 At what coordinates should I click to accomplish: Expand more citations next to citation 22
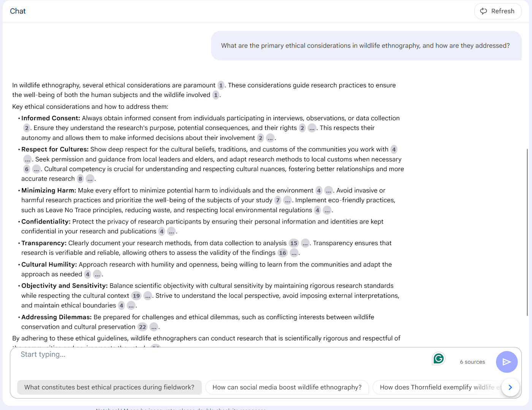tap(154, 327)
